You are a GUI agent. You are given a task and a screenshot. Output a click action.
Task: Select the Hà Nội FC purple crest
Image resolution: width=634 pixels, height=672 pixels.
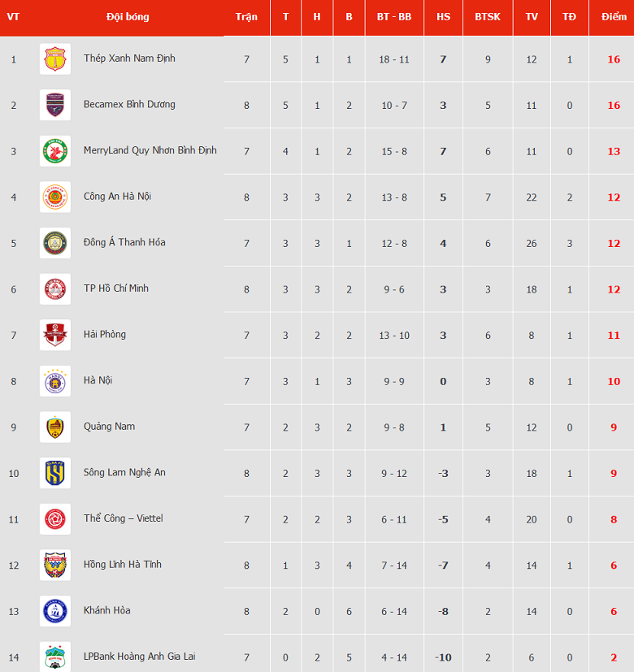[x=55, y=381]
